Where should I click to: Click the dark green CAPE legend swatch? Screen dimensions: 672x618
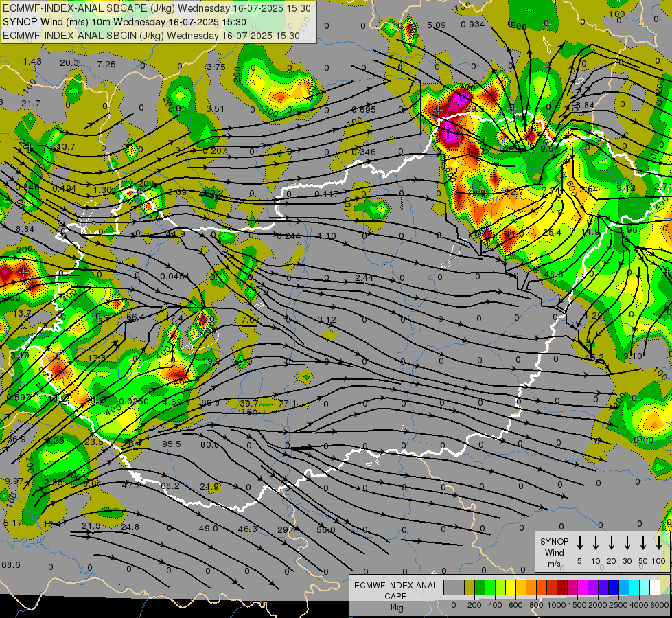[480, 587]
